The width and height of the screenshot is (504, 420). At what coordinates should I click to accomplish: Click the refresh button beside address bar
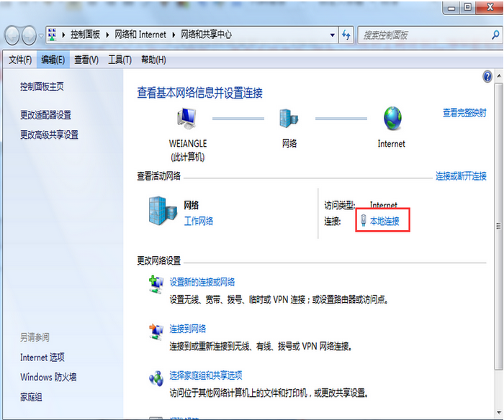tap(346, 35)
